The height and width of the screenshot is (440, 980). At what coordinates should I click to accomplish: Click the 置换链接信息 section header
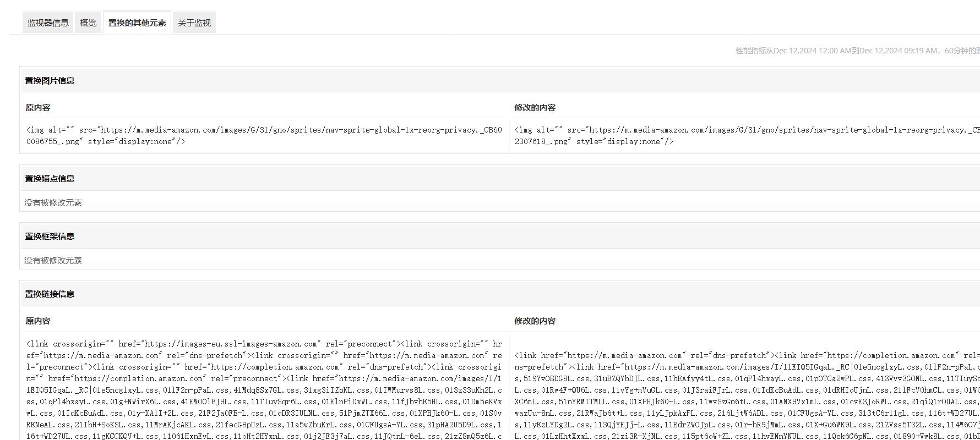tap(50, 294)
